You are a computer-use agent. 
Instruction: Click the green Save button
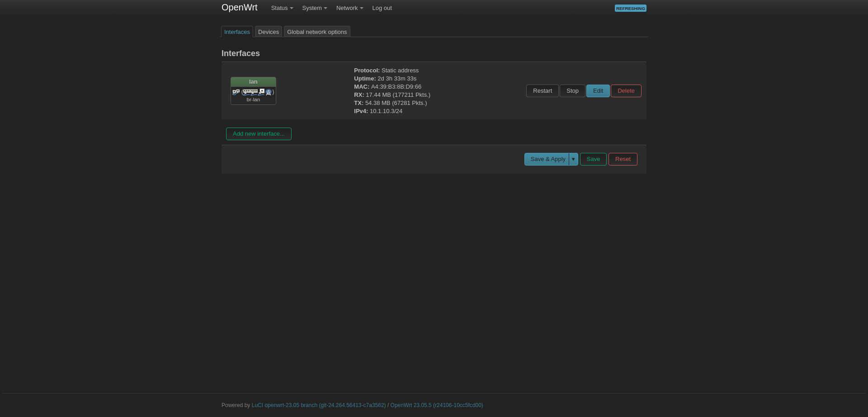[593, 159]
